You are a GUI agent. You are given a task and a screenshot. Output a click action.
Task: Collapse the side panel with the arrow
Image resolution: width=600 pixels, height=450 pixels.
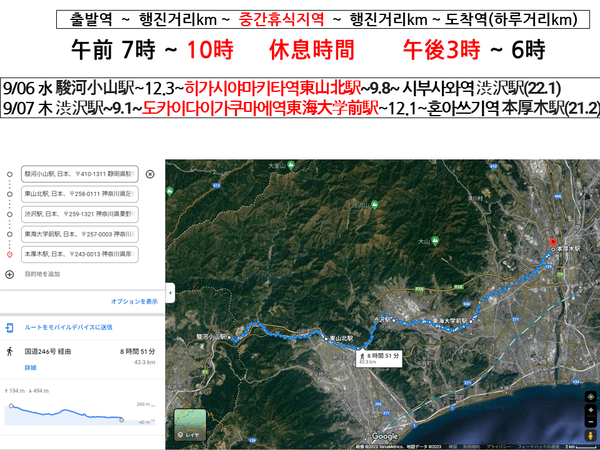coord(169,293)
